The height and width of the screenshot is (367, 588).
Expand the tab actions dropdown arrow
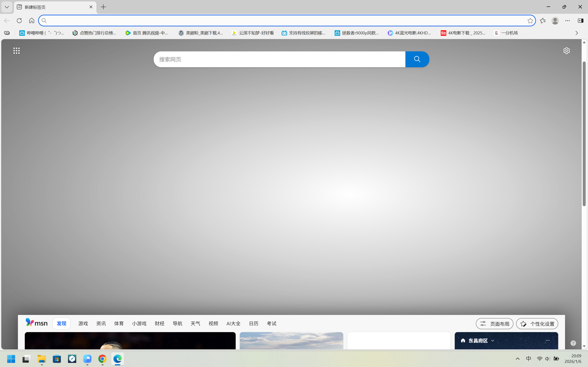(7, 7)
